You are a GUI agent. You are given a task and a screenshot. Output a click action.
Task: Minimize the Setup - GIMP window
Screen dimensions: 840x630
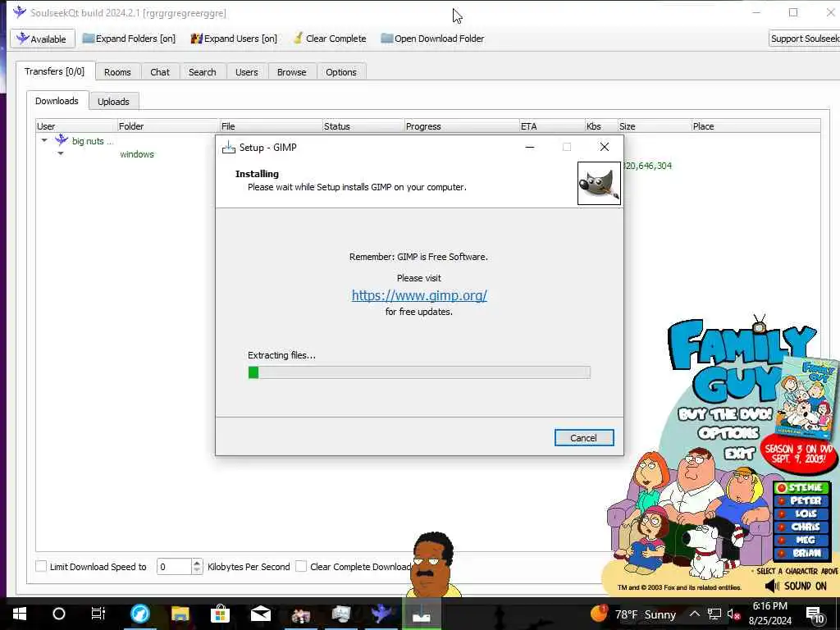click(x=530, y=147)
